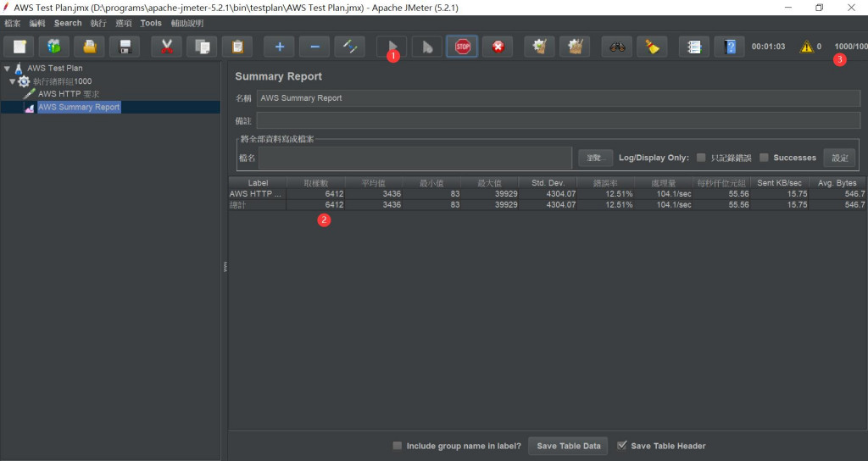Select AWS Summary Report tree item
Image resolution: width=868 pixels, height=461 pixels.
tap(79, 108)
